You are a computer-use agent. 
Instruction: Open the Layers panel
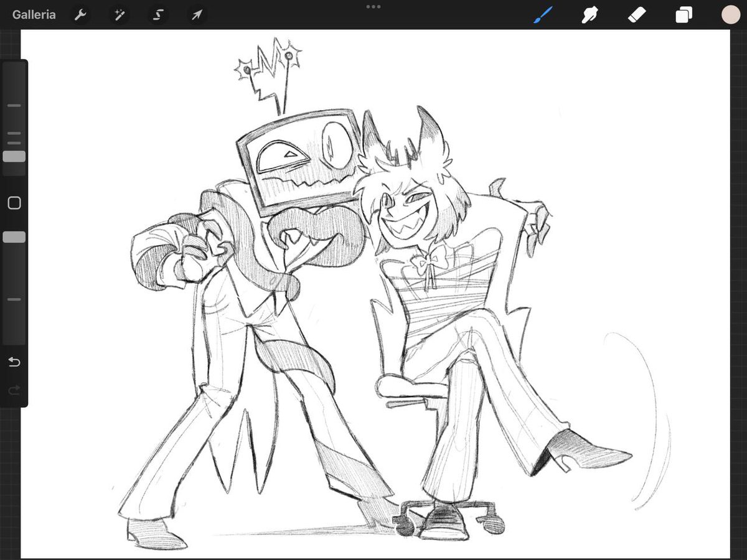tap(684, 15)
